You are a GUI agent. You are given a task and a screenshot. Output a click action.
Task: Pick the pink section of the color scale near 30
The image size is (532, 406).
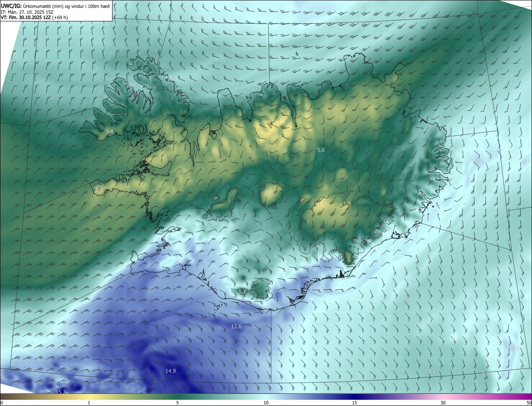click(x=443, y=396)
